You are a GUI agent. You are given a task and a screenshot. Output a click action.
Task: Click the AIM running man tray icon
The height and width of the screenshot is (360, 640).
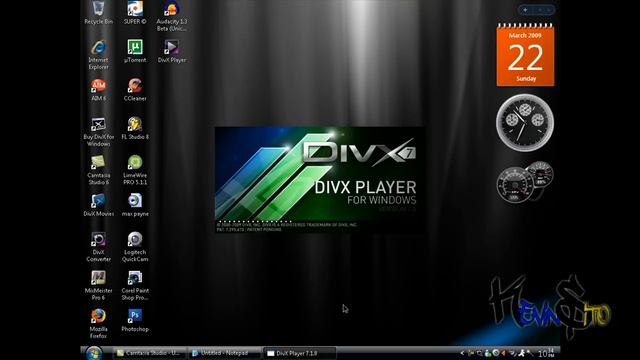point(521,353)
